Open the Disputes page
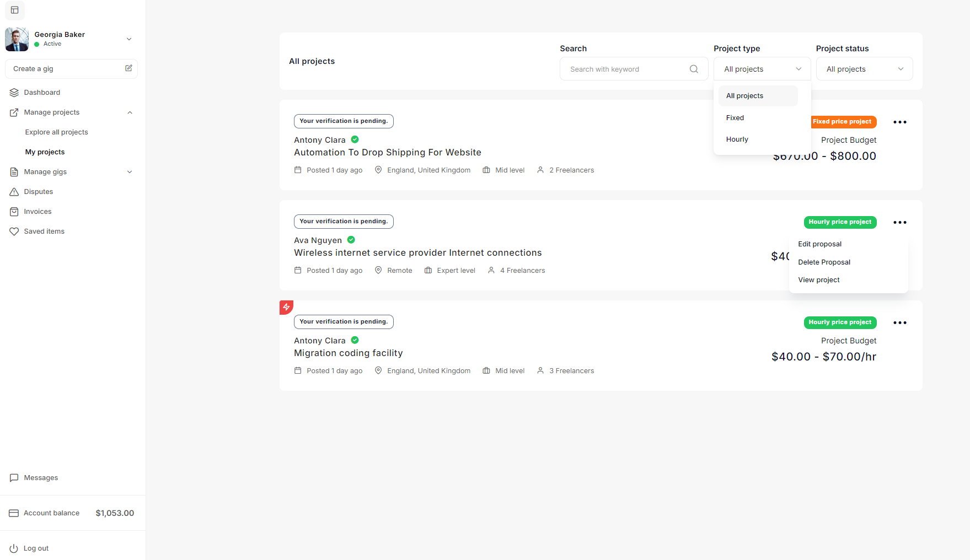This screenshot has height=560, width=970. pos(39,192)
